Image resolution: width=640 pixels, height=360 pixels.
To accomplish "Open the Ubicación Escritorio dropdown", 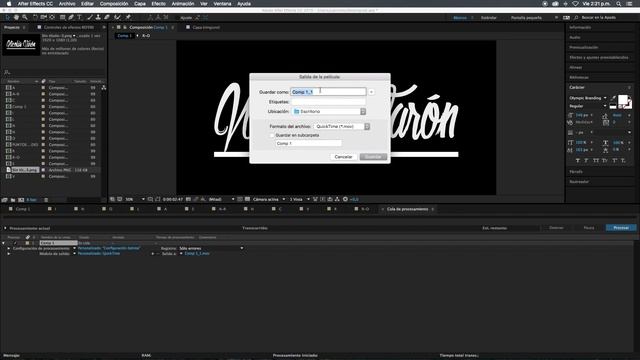I will point(329,111).
